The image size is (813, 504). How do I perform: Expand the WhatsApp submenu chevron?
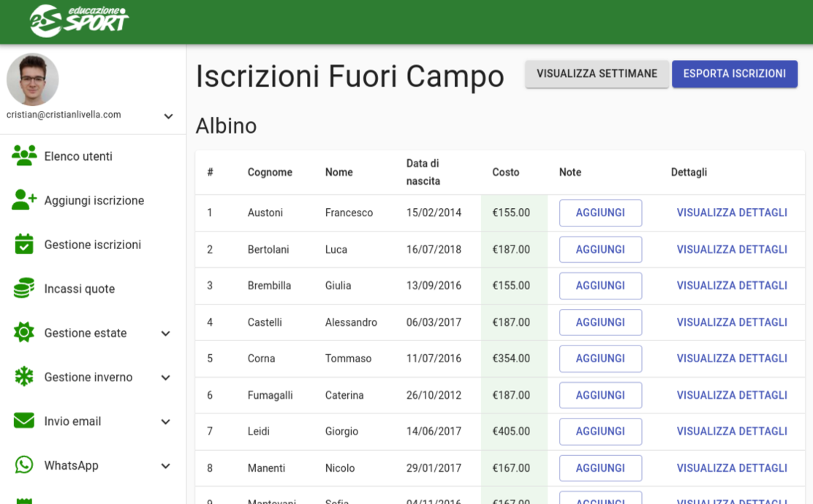166,466
